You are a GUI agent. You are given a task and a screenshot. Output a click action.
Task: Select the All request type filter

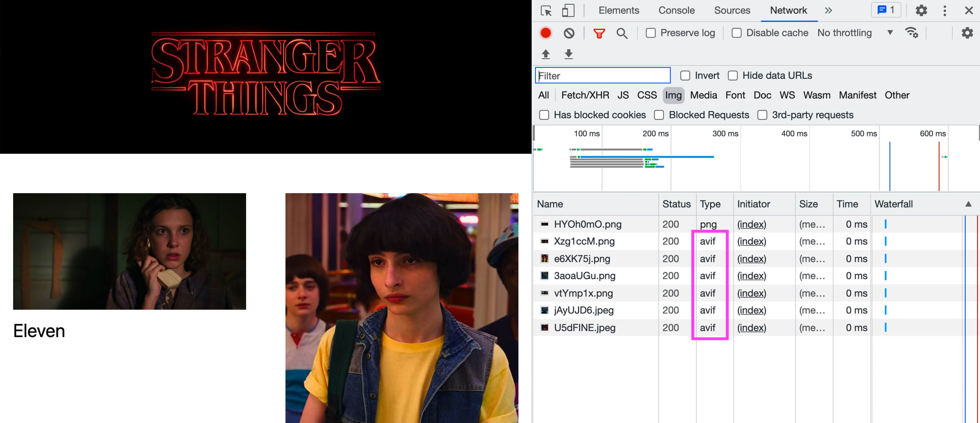coord(543,95)
